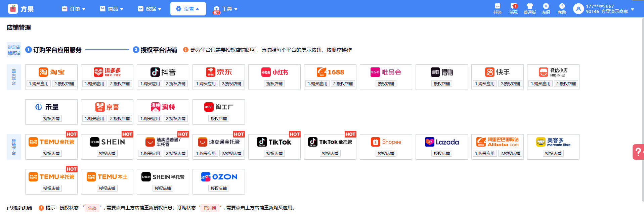Click the page vertical scrollbar
Viewport: 644px width, 214px height.
point(643,111)
